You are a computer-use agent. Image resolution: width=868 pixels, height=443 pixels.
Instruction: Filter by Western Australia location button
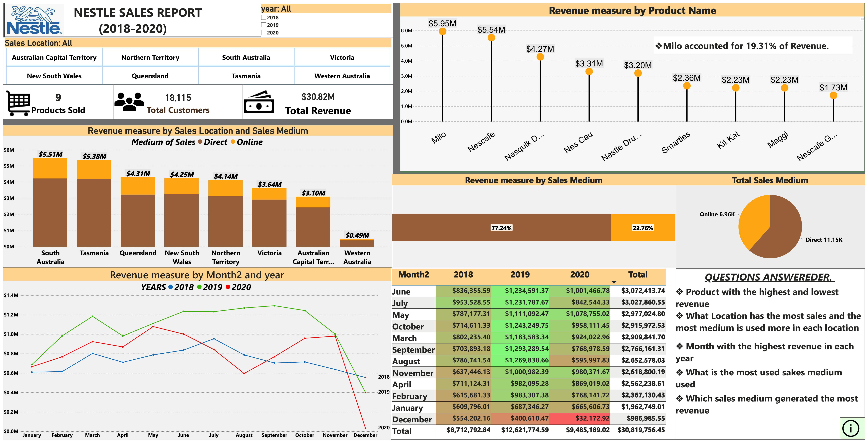tap(342, 76)
